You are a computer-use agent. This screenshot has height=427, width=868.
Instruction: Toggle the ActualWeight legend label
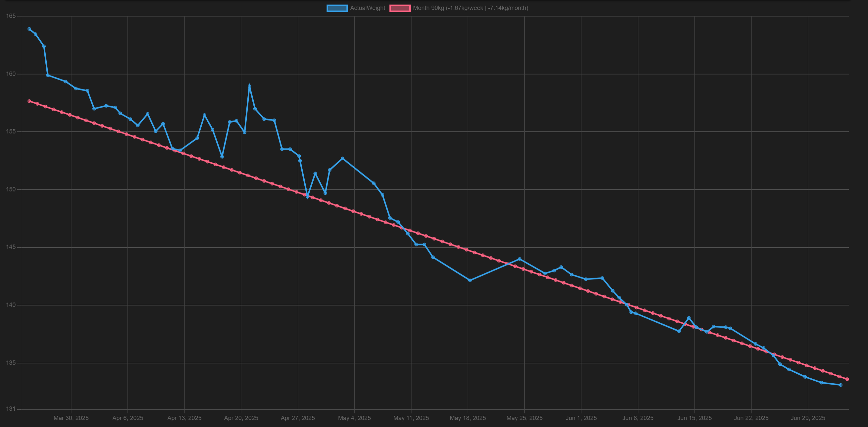[x=367, y=8]
